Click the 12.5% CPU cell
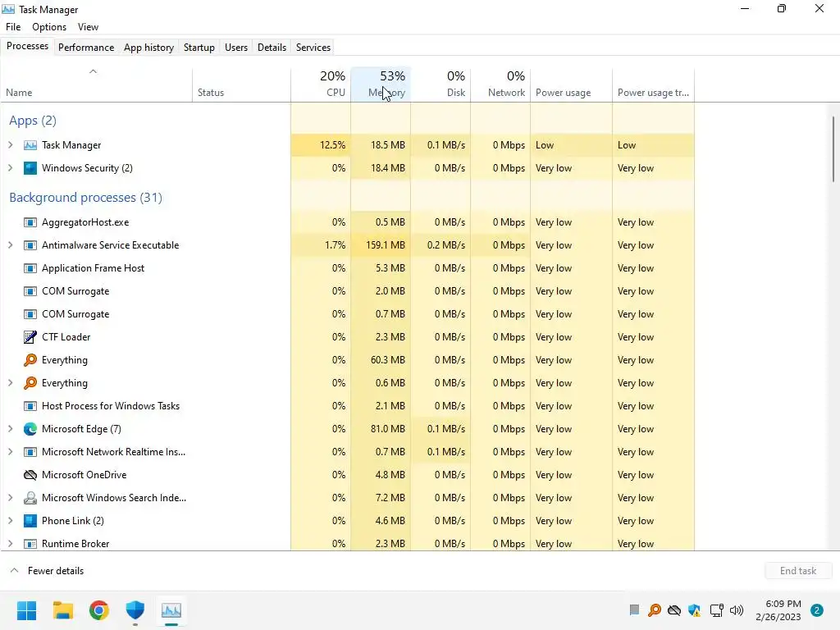The image size is (840, 630). point(321,145)
